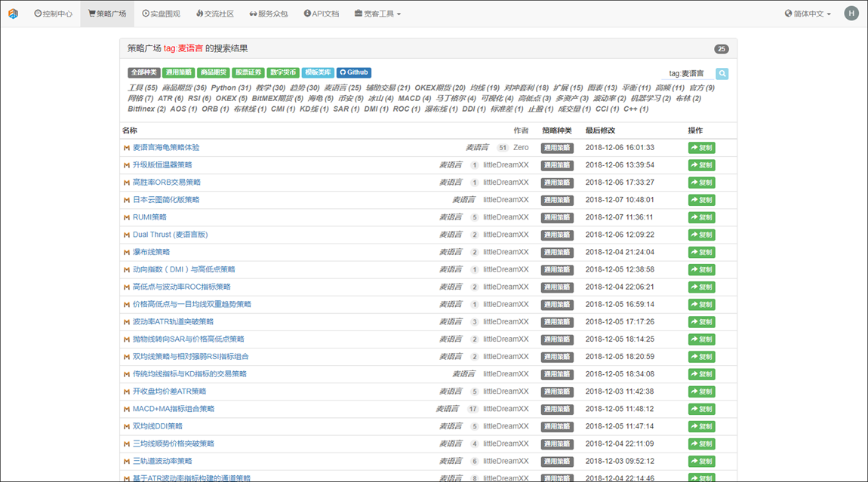This screenshot has height=482, width=868.
Task: Expand the 宽客工具 dropdown menu
Action: [377, 14]
